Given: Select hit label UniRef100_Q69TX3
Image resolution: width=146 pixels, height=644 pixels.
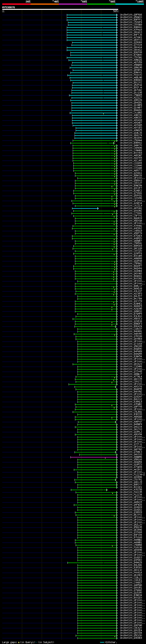Looking at the screenshot, I should pos(131,40).
